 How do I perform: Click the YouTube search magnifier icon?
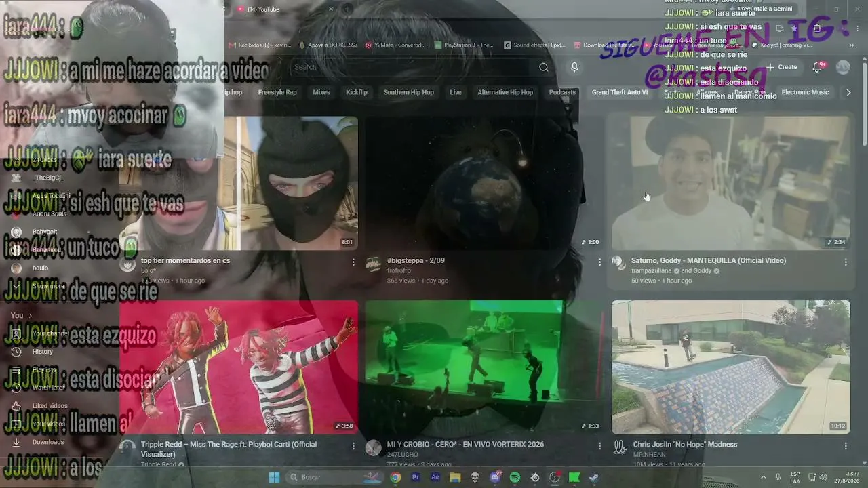(x=543, y=67)
